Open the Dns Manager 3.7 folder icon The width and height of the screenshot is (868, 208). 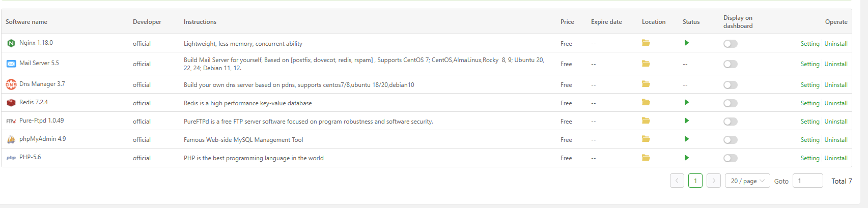(646, 84)
